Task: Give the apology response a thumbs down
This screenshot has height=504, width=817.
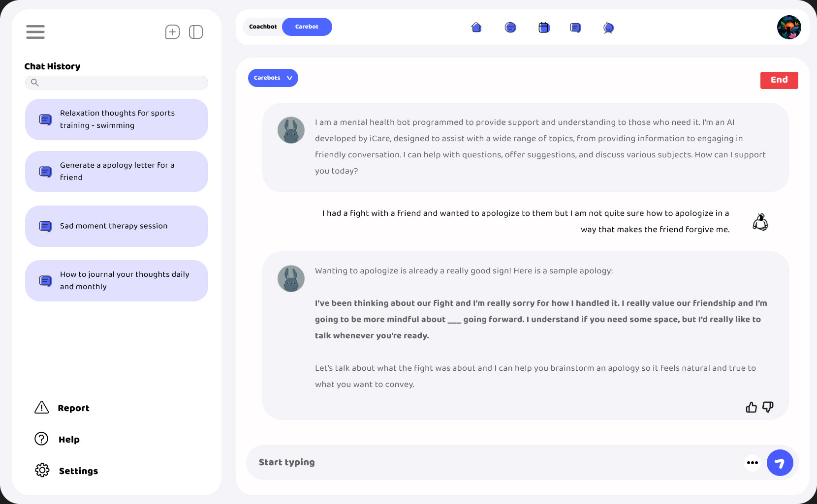Action: point(768,407)
